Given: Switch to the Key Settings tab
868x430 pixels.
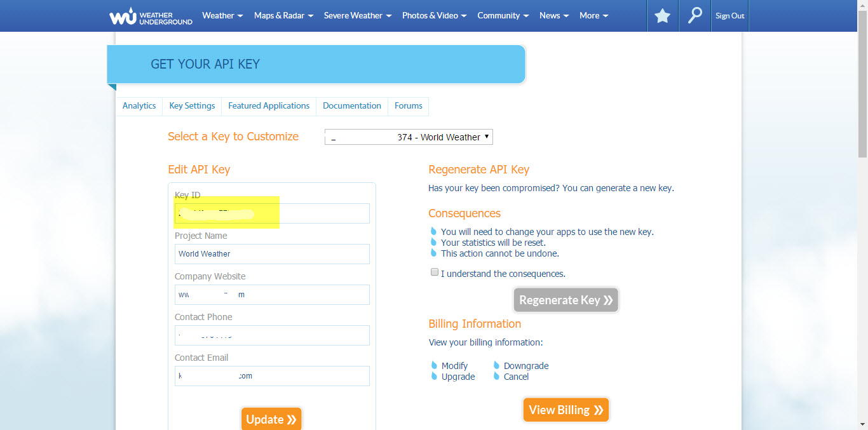Looking at the screenshot, I should [x=192, y=106].
